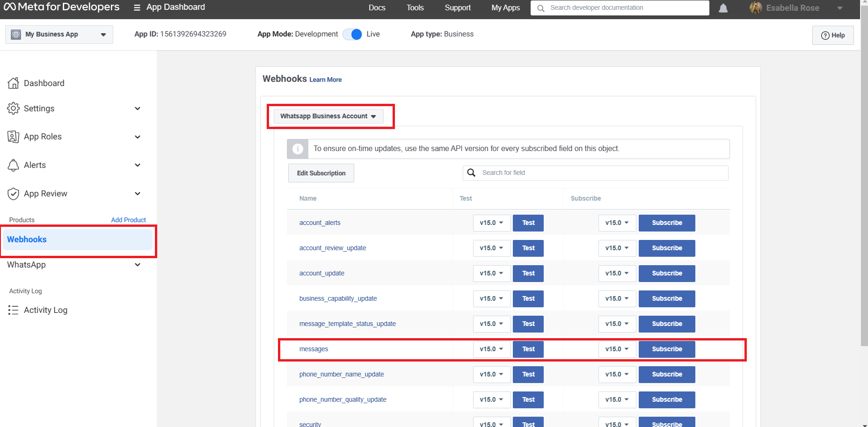
Task: Open Subscribe version dropdown for business_capability_update
Action: pyautogui.click(x=617, y=299)
